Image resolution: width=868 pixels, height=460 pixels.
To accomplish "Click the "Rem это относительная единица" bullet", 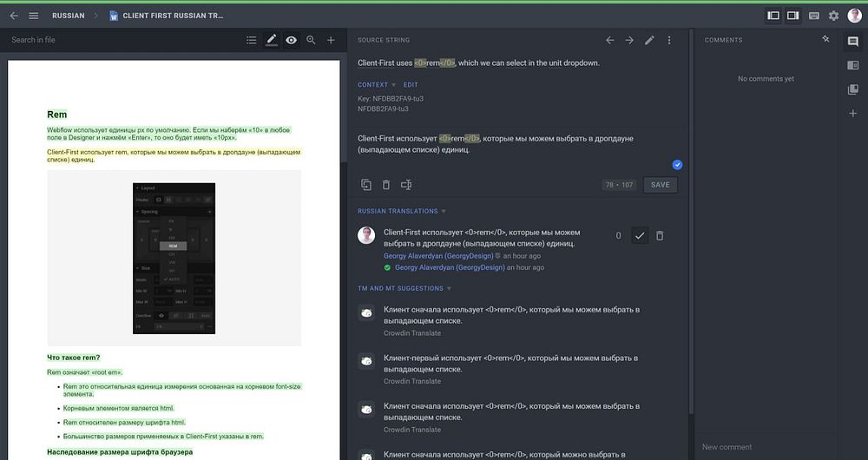I will coord(182,391).
